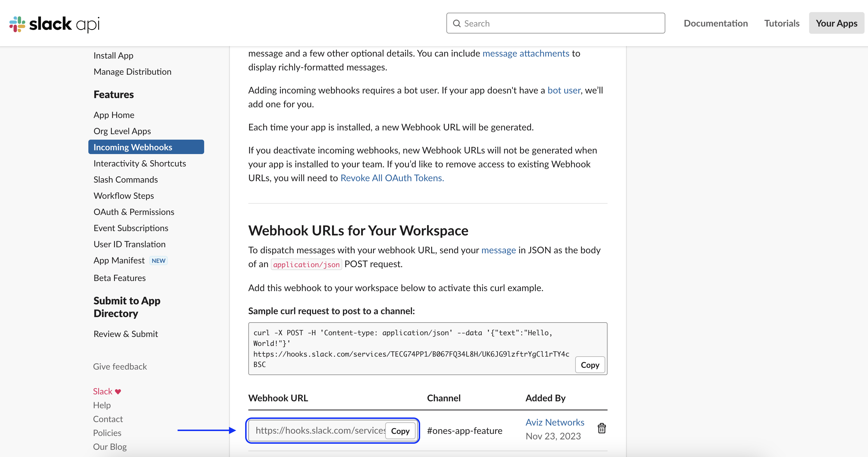Go to the Tutorials page
868x457 pixels.
[782, 23]
